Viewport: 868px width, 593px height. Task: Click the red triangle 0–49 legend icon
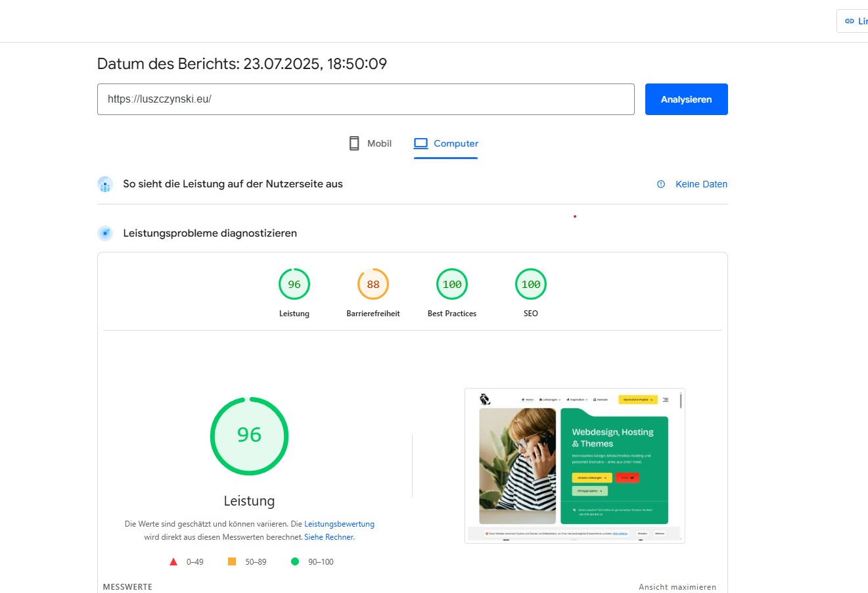(x=173, y=561)
